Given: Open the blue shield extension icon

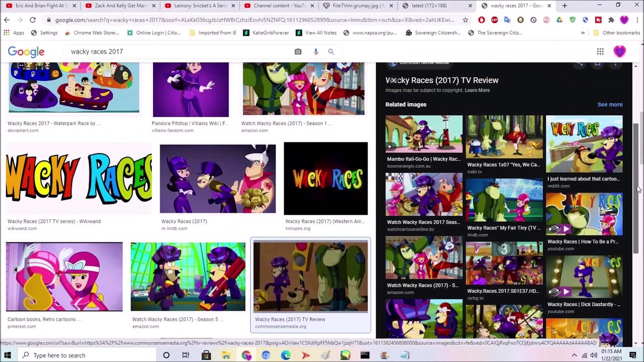Looking at the screenshot, I should (x=585, y=20).
